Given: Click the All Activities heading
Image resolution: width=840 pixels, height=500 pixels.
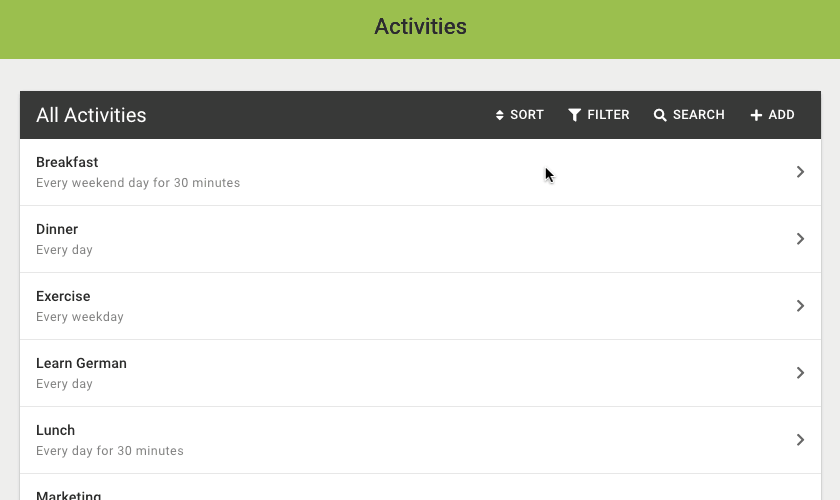Looking at the screenshot, I should [x=91, y=115].
